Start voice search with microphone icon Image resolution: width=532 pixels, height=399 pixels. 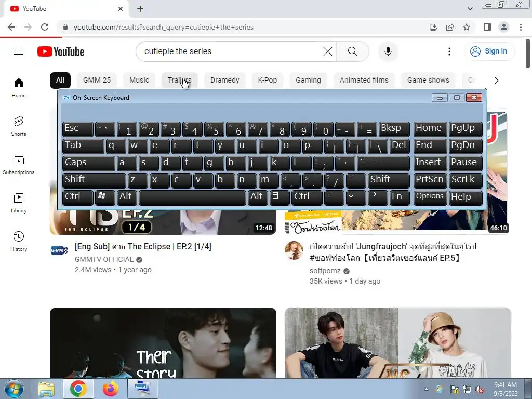click(388, 51)
